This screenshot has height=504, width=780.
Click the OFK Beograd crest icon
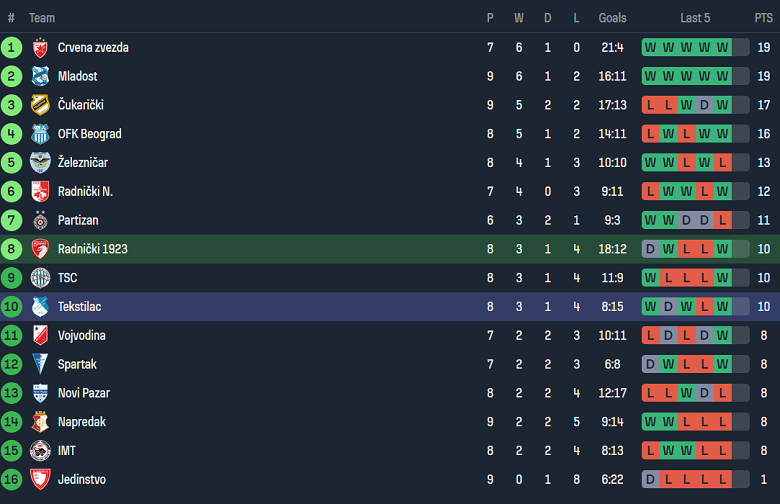point(40,134)
